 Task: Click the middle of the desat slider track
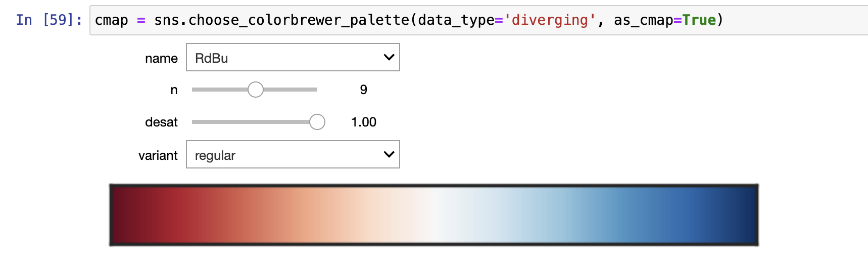(x=252, y=122)
